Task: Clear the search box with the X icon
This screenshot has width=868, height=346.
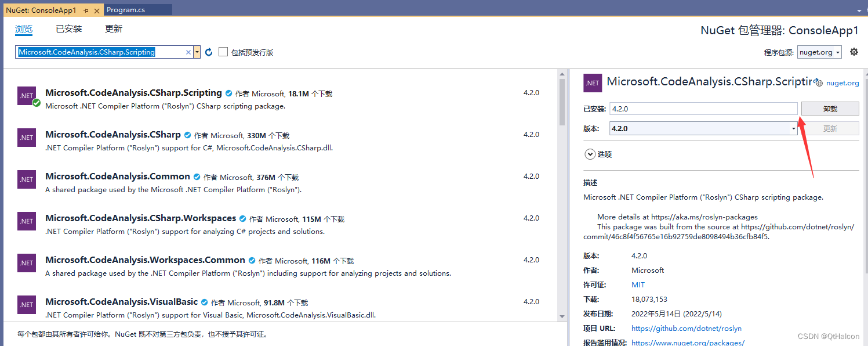Action: (188, 52)
